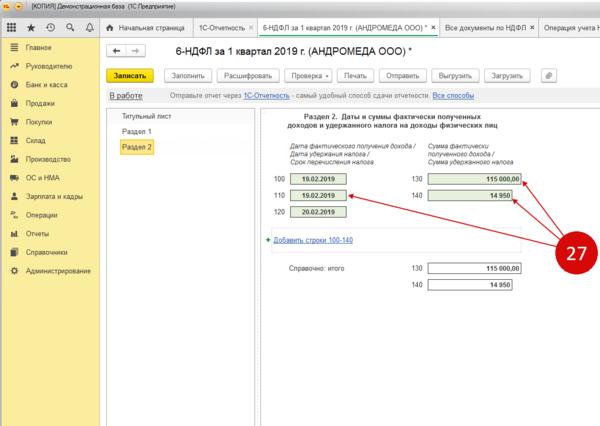This screenshot has height=426, width=600.
Task: Click the line 120 date field
Action: click(x=318, y=212)
